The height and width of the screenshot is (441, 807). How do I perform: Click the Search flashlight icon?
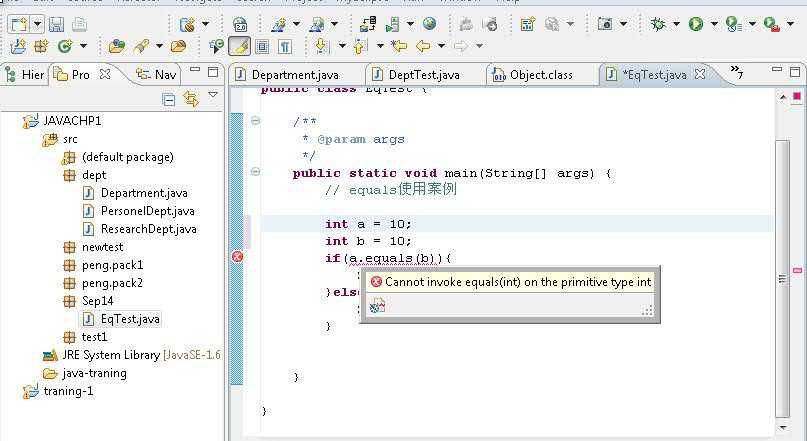pyautogui.click(x=141, y=46)
